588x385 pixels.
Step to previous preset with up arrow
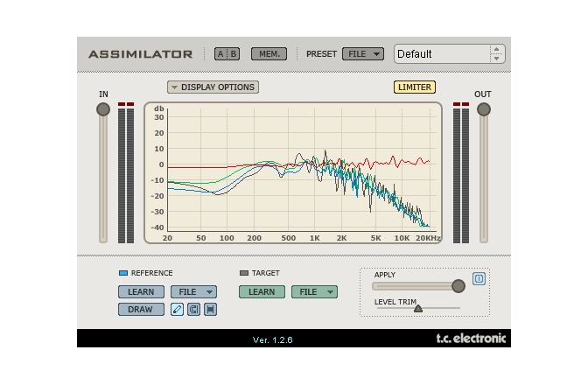click(x=496, y=50)
